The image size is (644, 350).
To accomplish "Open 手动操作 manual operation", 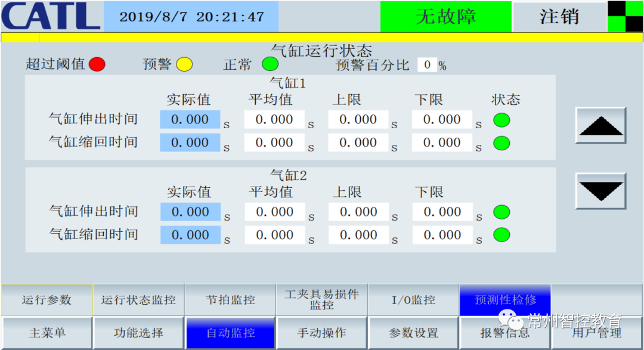I will click(321, 333).
